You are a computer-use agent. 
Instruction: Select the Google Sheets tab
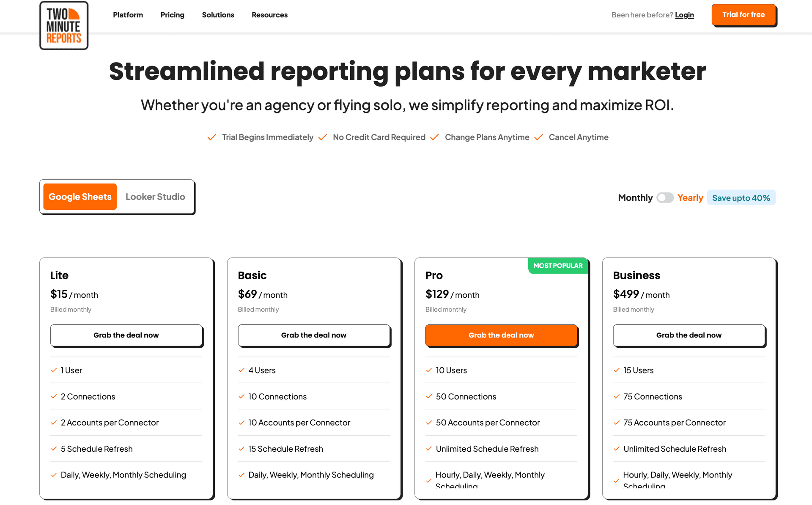coord(80,197)
